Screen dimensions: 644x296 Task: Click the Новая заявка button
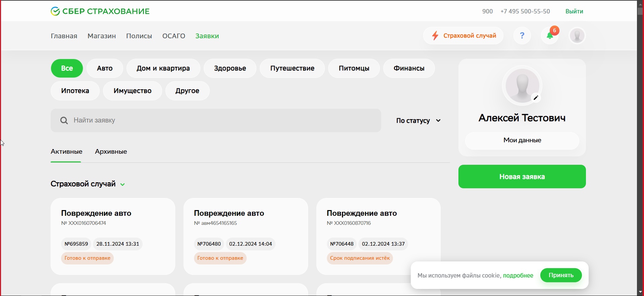pos(522,177)
